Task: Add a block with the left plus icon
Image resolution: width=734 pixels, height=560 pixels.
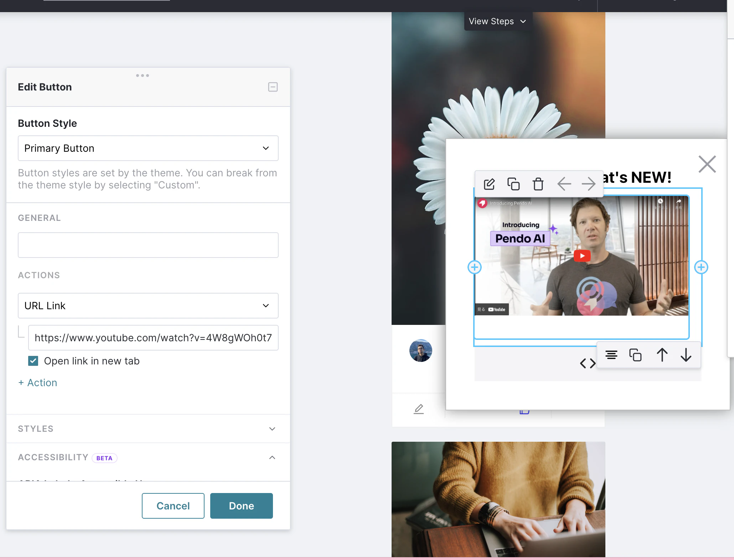Action: 475,267
